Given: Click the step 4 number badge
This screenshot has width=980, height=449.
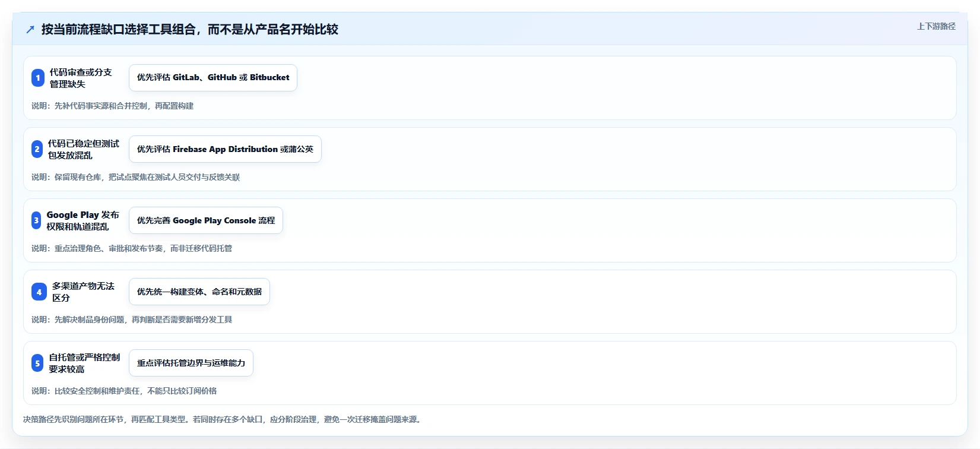Looking at the screenshot, I should point(39,292).
